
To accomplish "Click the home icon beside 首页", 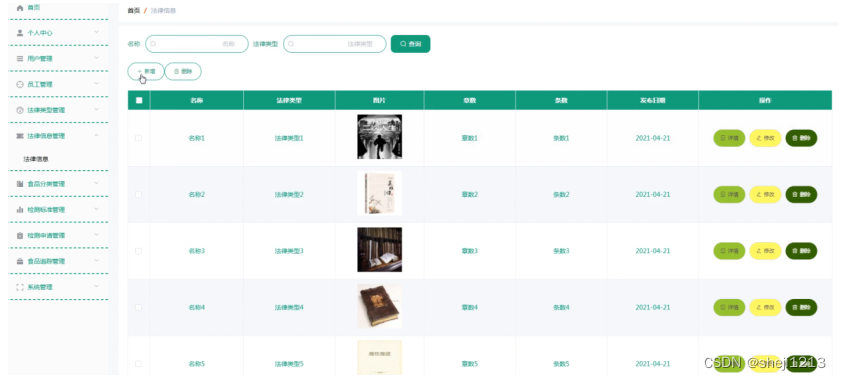I will click(20, 8).
